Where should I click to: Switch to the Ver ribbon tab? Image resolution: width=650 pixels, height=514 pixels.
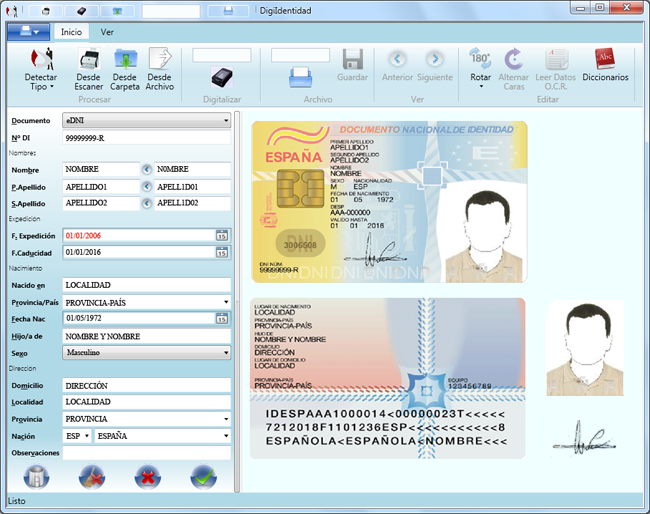(x=107, y=31)
